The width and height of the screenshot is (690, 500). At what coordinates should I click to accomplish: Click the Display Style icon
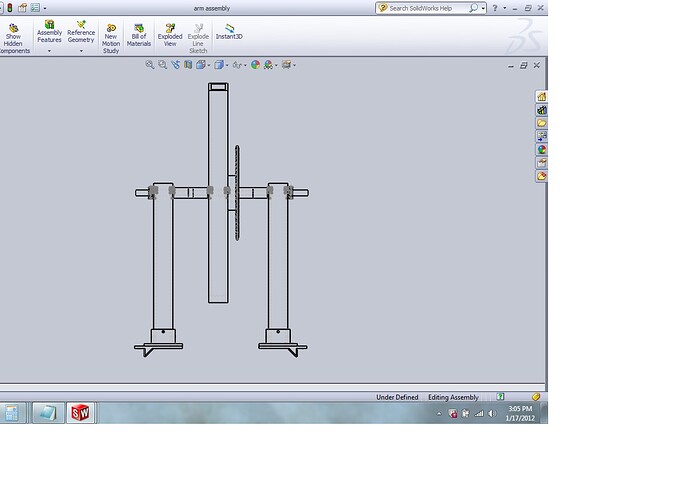(219, 65)
